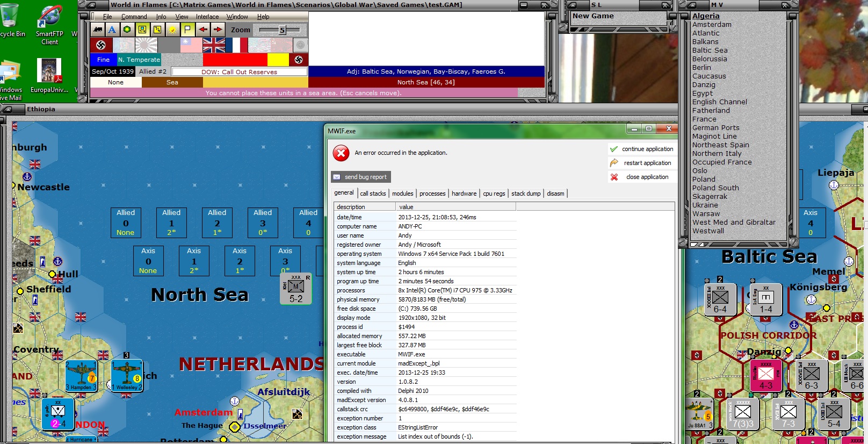Select the general tab in error dialog

pos(344,193)
